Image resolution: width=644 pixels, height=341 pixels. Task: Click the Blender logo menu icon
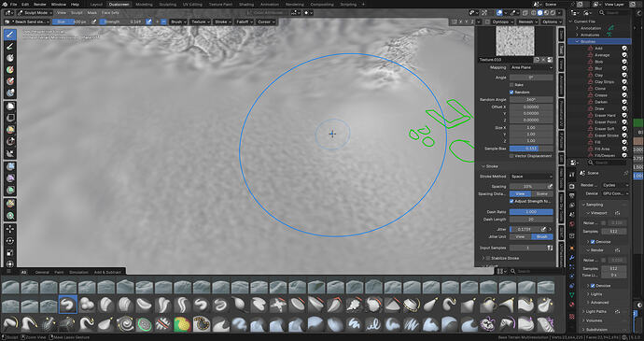[x=4, y=4]
